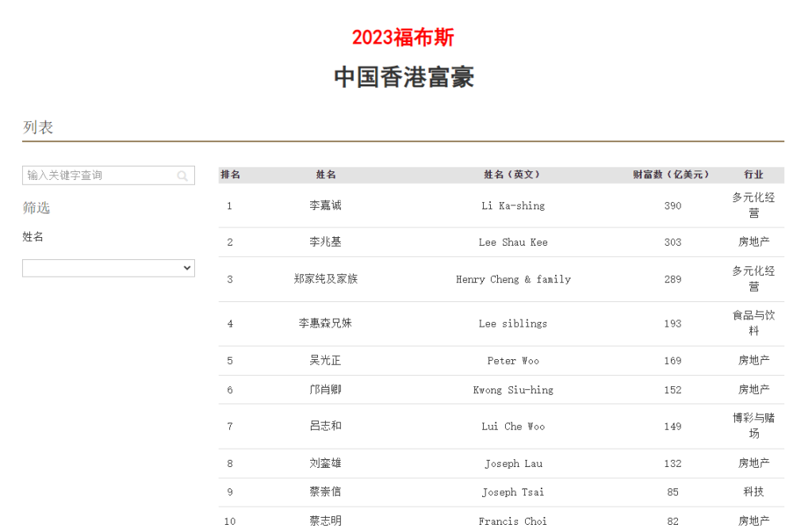This screenshot has width=793, height=532.
Task: Click the 筛选 filter heading
Action: pos(36,208)
